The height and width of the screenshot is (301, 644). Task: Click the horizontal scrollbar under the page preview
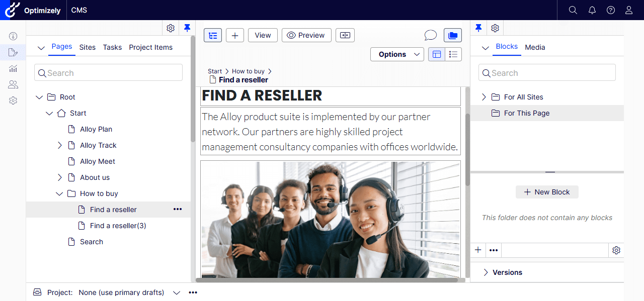[327, 280]
